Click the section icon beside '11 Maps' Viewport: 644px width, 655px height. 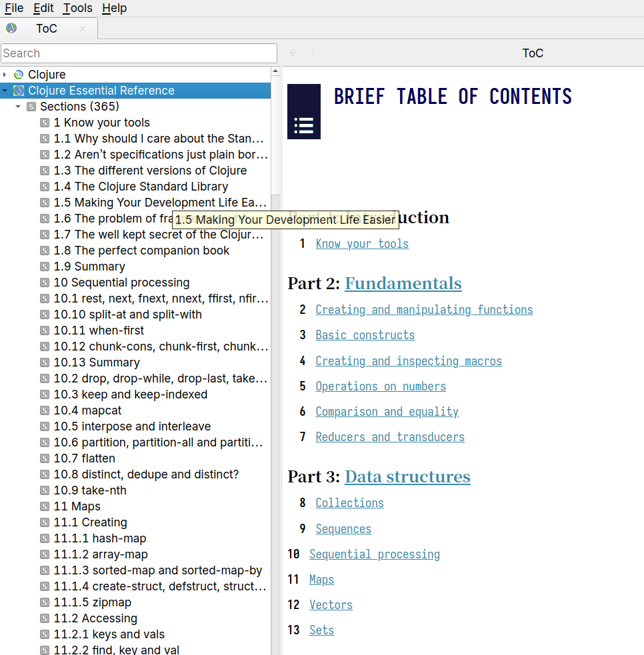click(45, 506)
